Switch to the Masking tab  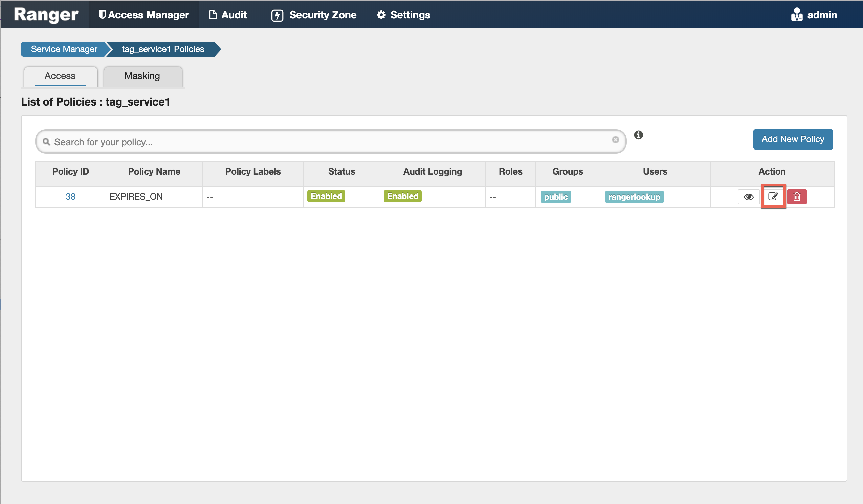(142, 76)
